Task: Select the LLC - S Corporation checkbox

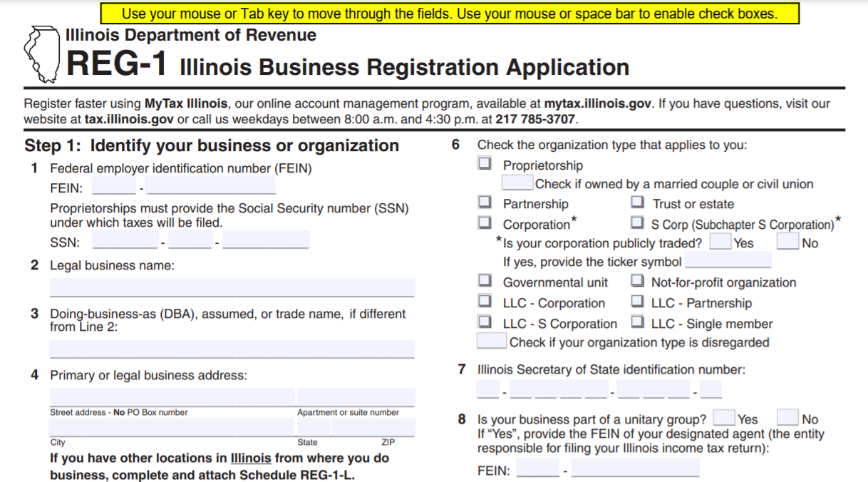Action: click(485, 322)
